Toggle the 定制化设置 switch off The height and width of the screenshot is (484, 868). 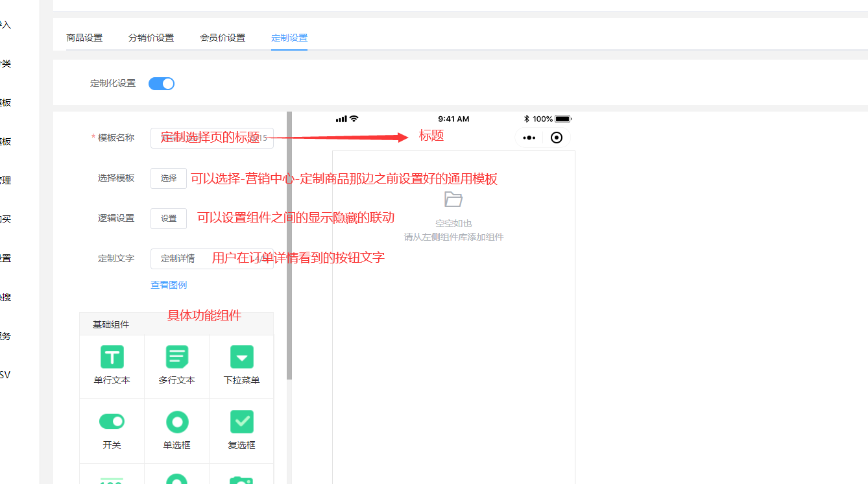click(162, 84)
